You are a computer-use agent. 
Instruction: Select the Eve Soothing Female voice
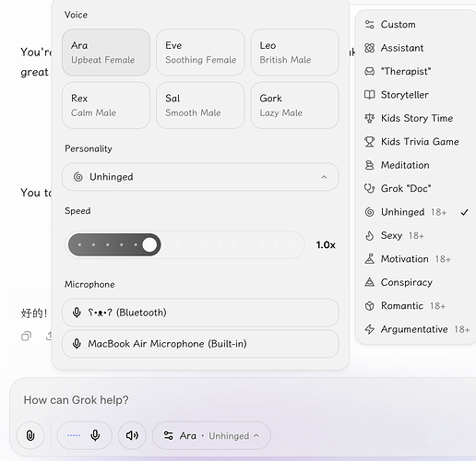pos(200,53)
